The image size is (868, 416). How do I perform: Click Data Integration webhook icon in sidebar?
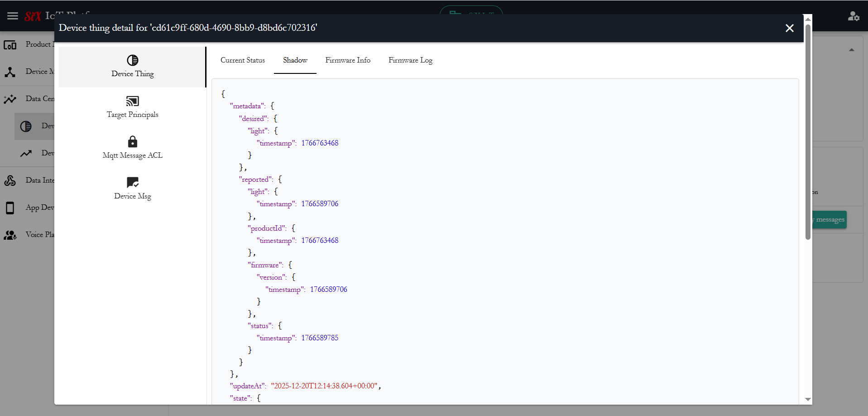[10, 180]
